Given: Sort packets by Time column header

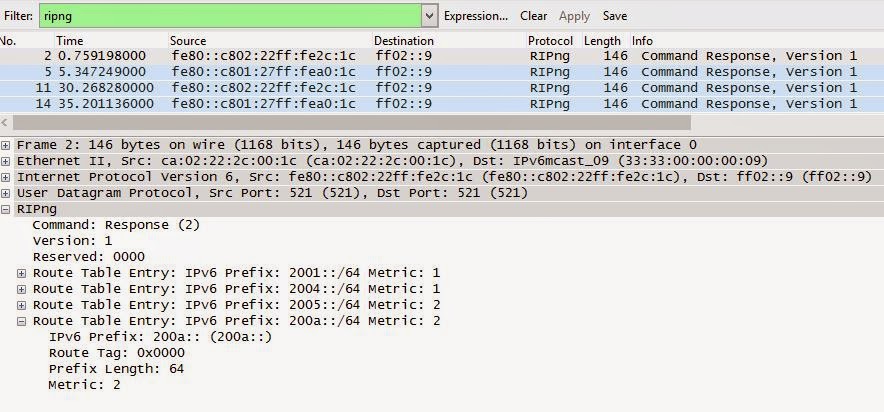Looking at the screenshot, I should (x=70, y=41).
